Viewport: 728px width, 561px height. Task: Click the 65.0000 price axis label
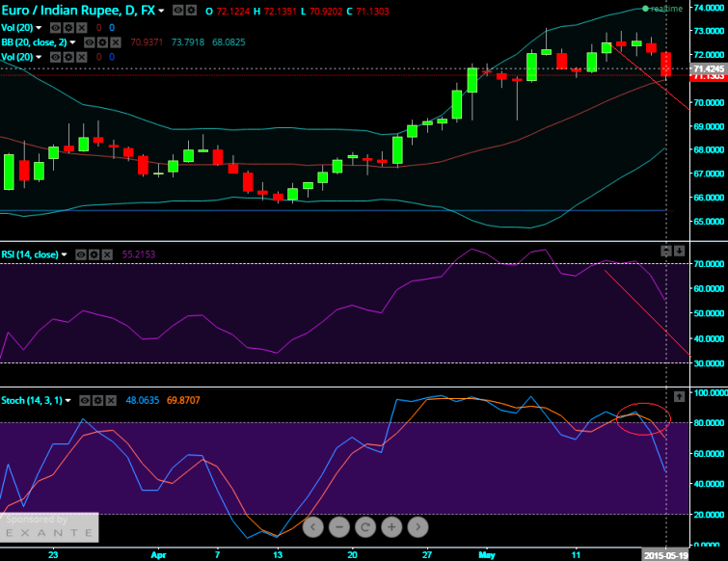[x=709, y=222]
